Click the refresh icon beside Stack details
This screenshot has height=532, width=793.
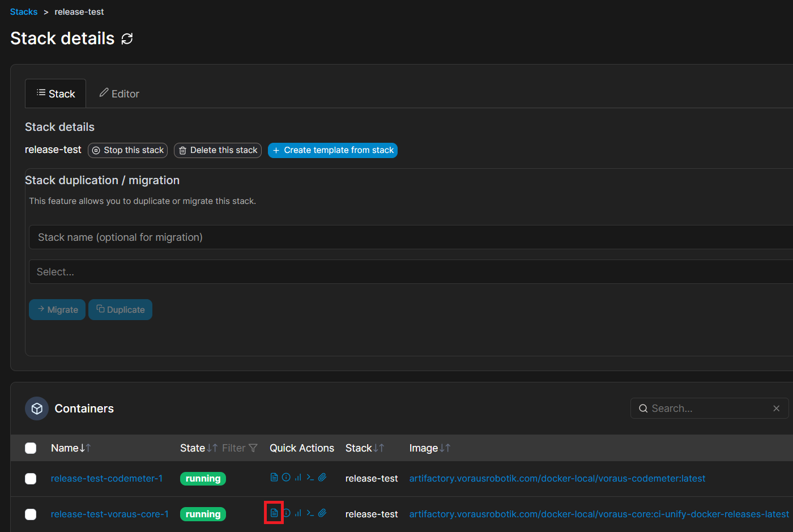pos(127,39)
